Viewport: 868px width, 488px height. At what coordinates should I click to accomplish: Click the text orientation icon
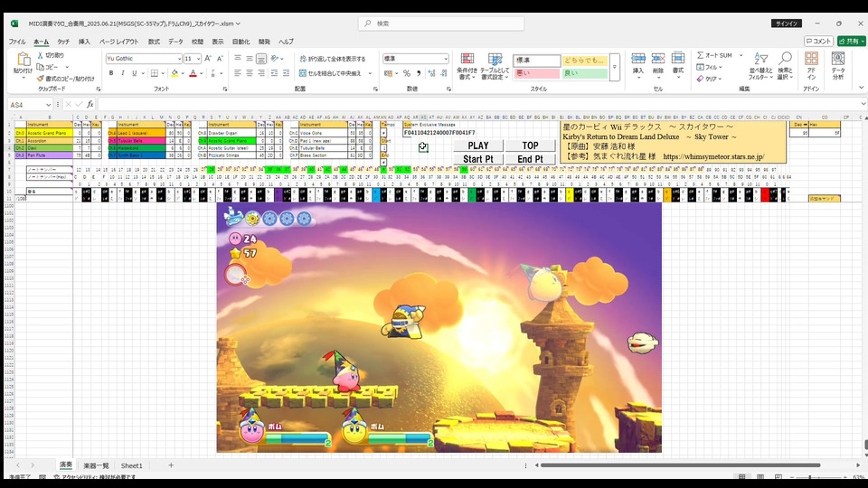(275, 59)
